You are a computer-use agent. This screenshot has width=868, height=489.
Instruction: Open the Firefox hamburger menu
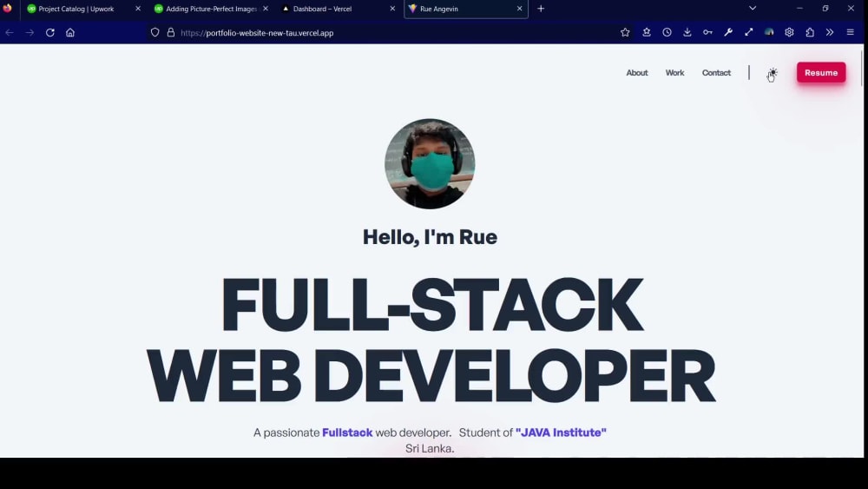[851, 33]
